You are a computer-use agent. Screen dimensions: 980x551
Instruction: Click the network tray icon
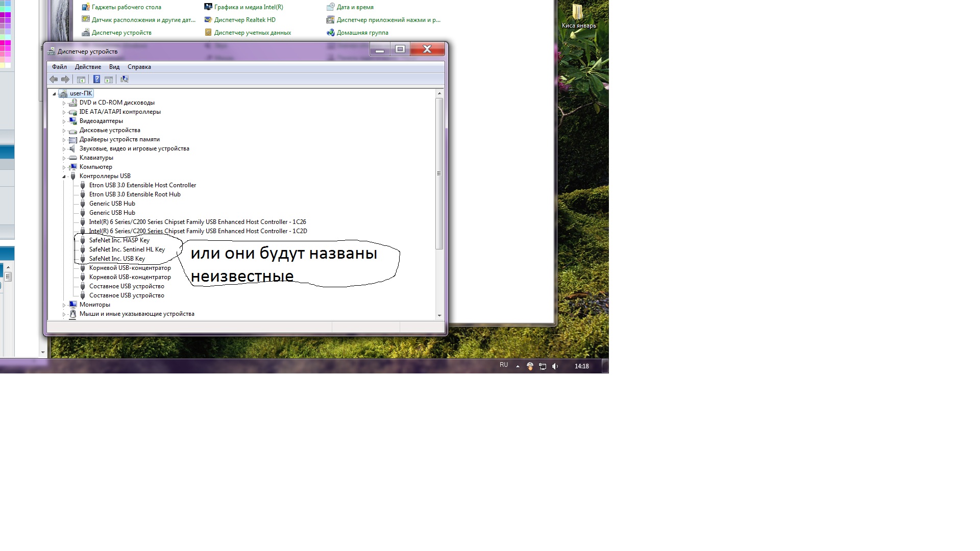(543, 366)
